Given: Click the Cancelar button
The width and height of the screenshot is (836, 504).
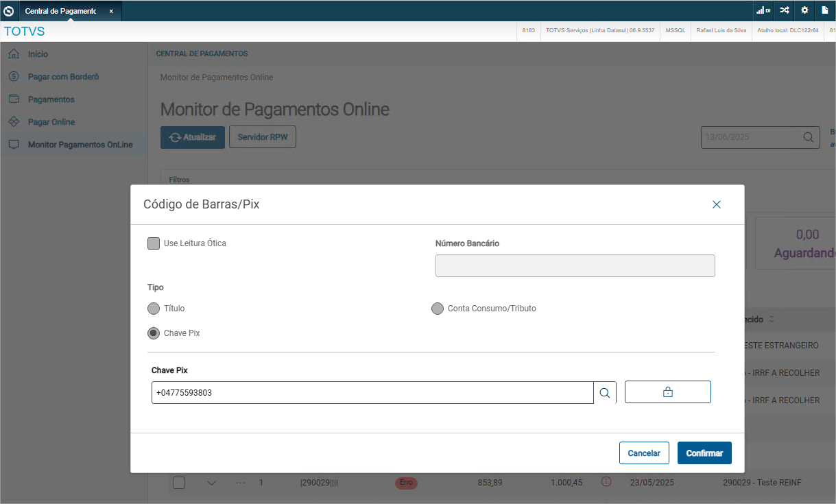Looking at the screenshot, I should point(644,453).
